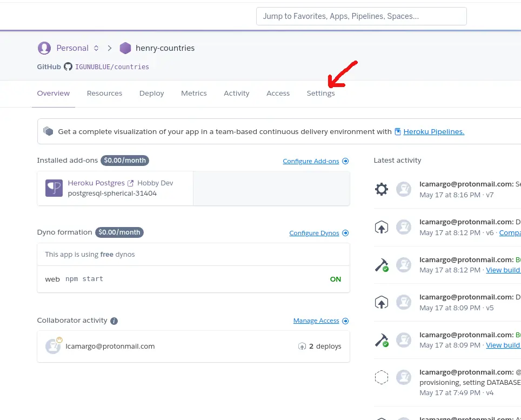The image size is (521, 420).
Task: Open the Heroku Postgres add-on link
Action: 96,183
